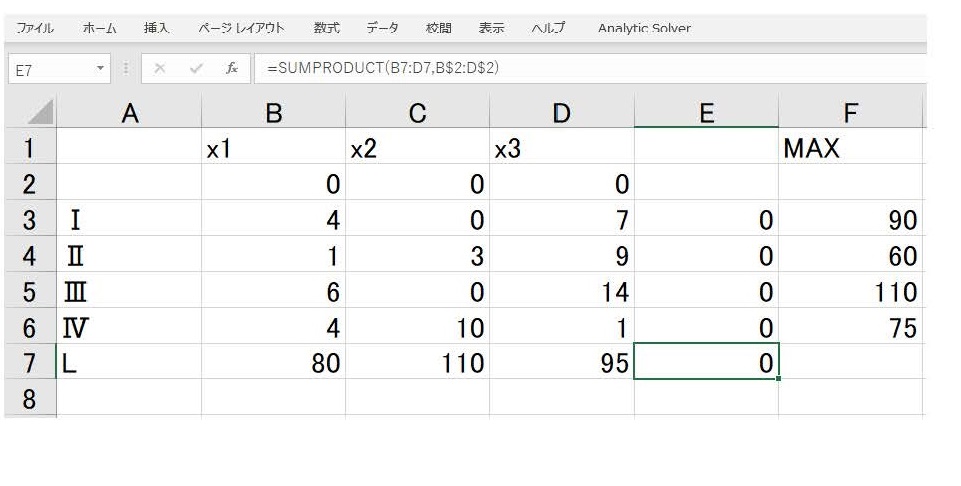Click the Cancel X icon in formula bar
Screen dimensions: 961x486
click(x=160, y=69)
